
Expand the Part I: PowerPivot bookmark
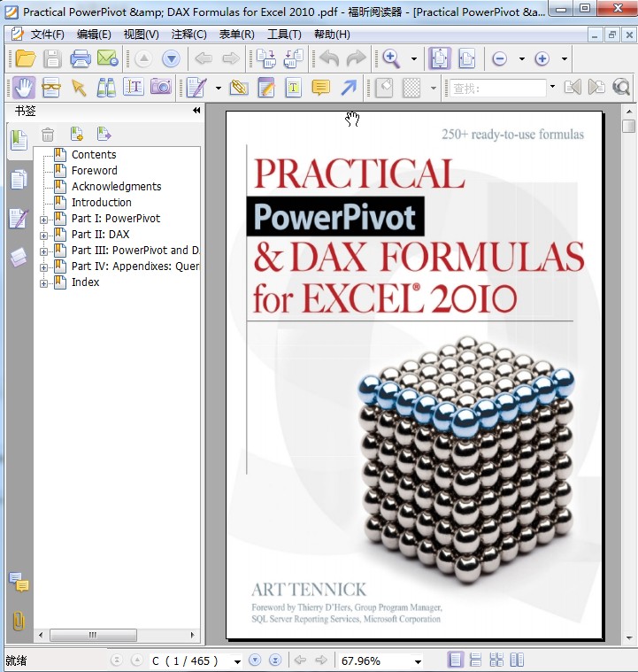click(x=43, y=220)
